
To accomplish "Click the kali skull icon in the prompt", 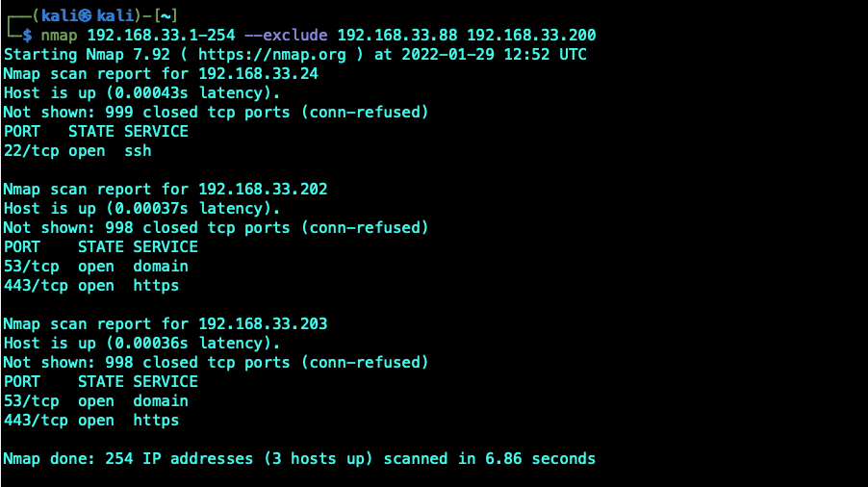I will pos(85,15).
